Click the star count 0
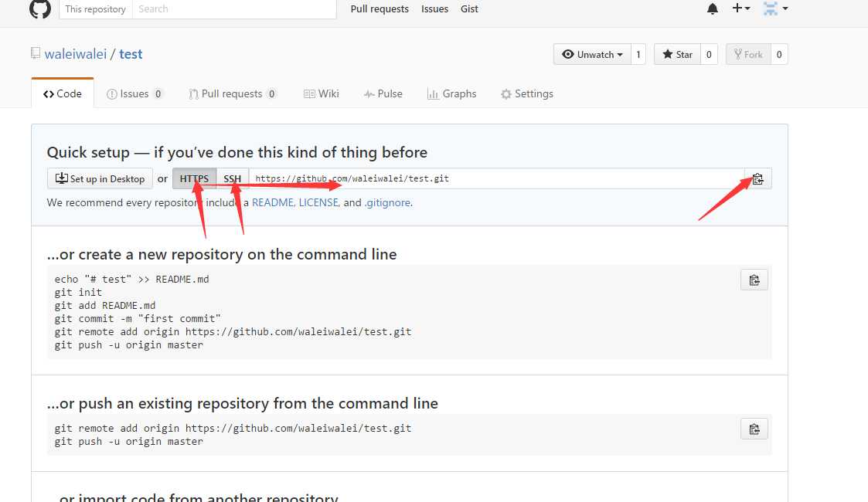 pyautogui.click(x=709, y=54)
